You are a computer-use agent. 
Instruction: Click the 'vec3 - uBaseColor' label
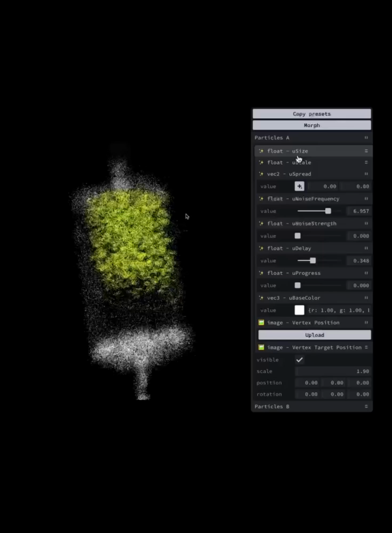pyautogui.click(x=294, y=298)
